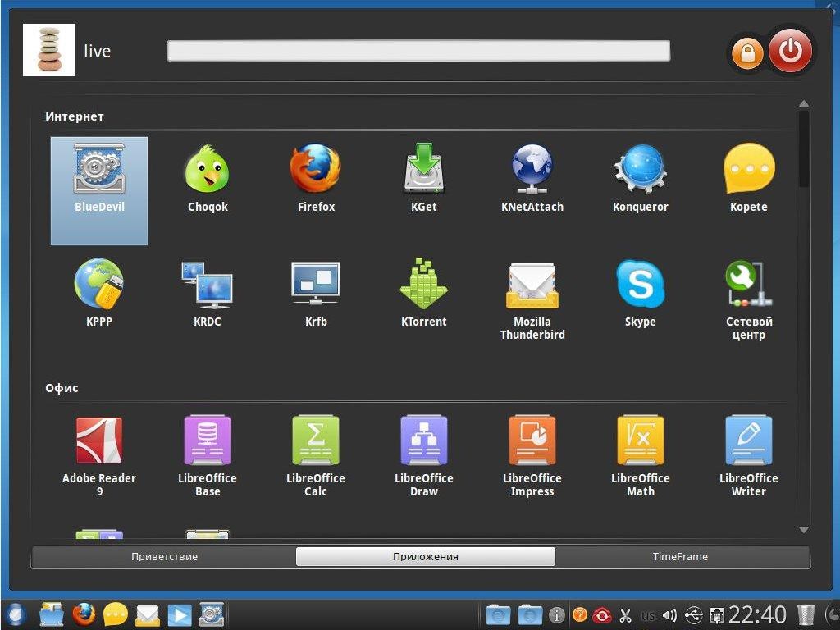
Task: Launch LibreOffice Base
Action: (x=208, y=456)
